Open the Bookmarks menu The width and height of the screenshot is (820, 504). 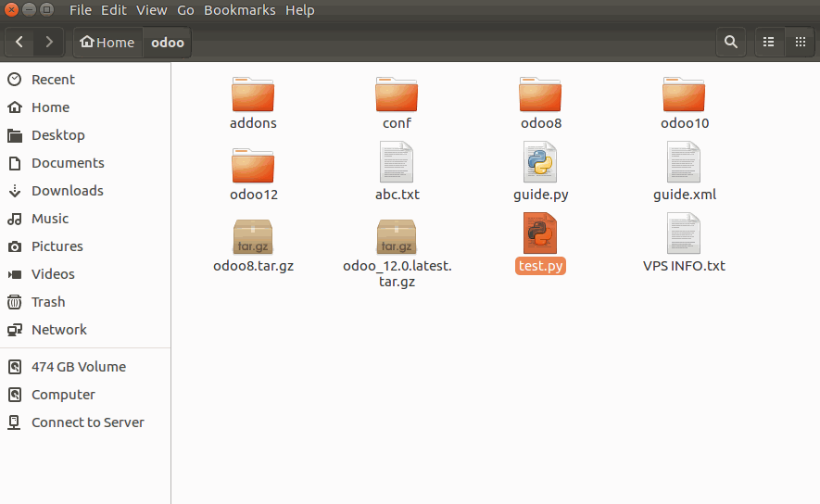(240, 10)
